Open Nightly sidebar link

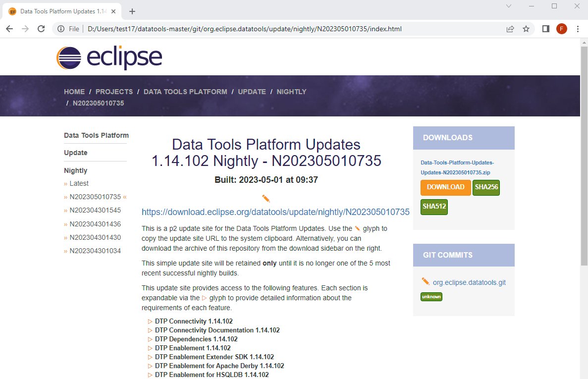[x=76, y=170]
